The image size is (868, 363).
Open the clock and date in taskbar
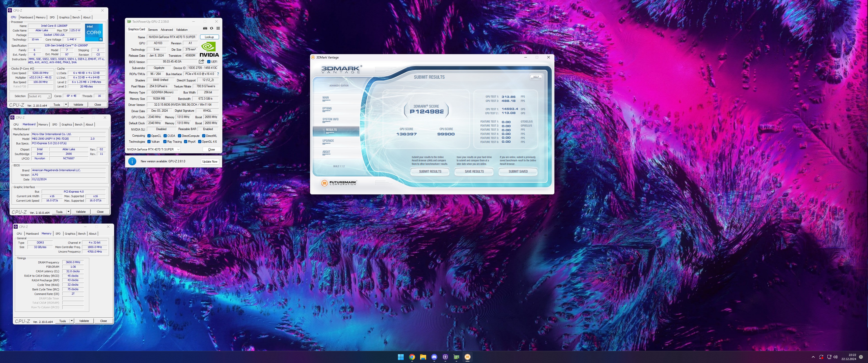pyautogui.click(x=849, y=357)
